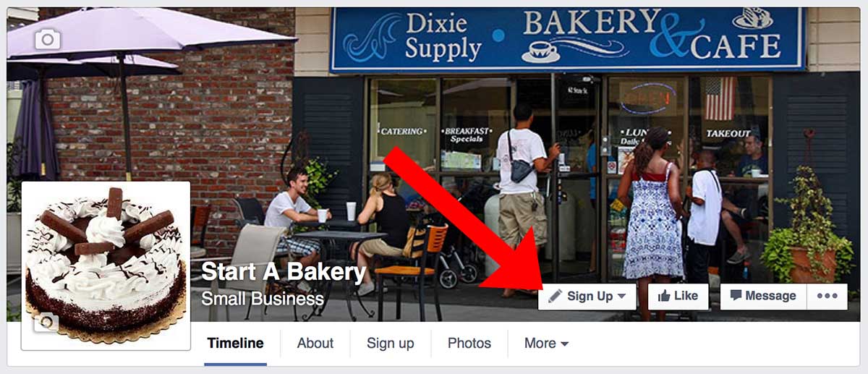Click the pencil icon on Sign Up button
This screenshot has height=374, width=868.
[556, 296]
